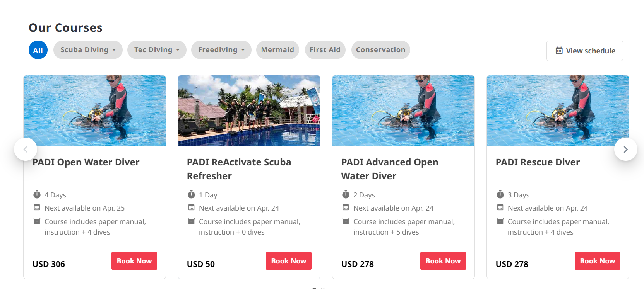Click stopwatch icon on Open Water Diver card
The image size is (644, 289).
coord(37,194)
